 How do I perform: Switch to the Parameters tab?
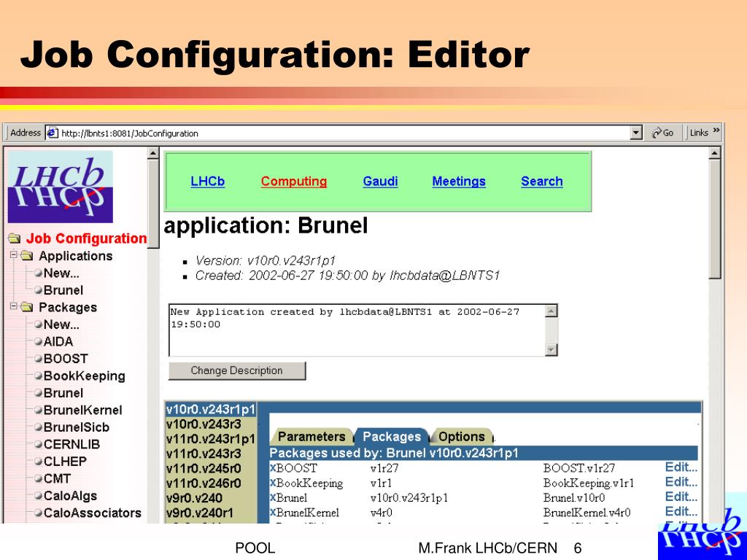pos(311,437)
